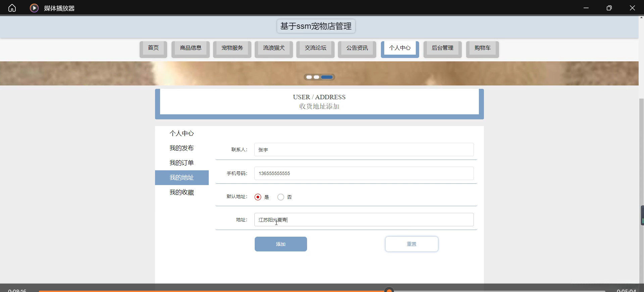
Task: Open 我的发布 in the sidebar
Action: (x=182, y=148)
